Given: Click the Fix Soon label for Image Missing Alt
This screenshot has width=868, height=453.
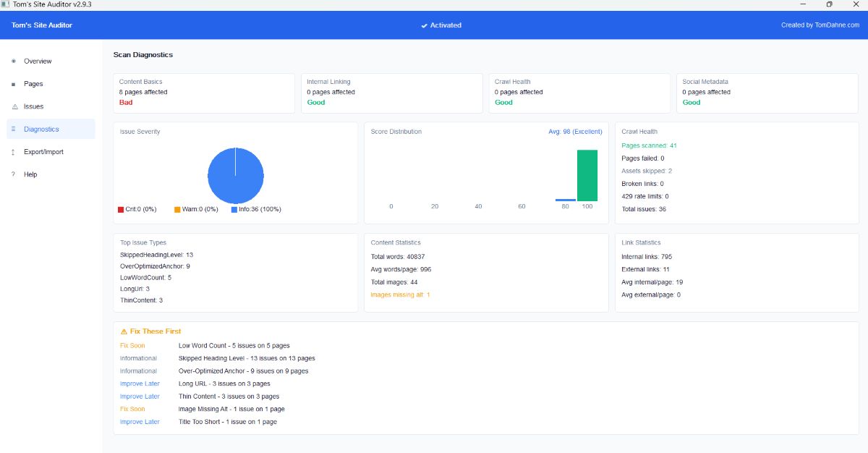Looking at the screenshot, I should point(132,409).
